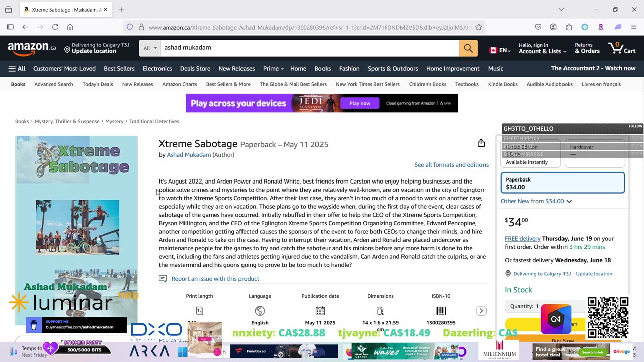Click The Accountant 2 - Watch now promo
Image resolution: width=644 pixels, height=362 pixels.
coord(593,69)
